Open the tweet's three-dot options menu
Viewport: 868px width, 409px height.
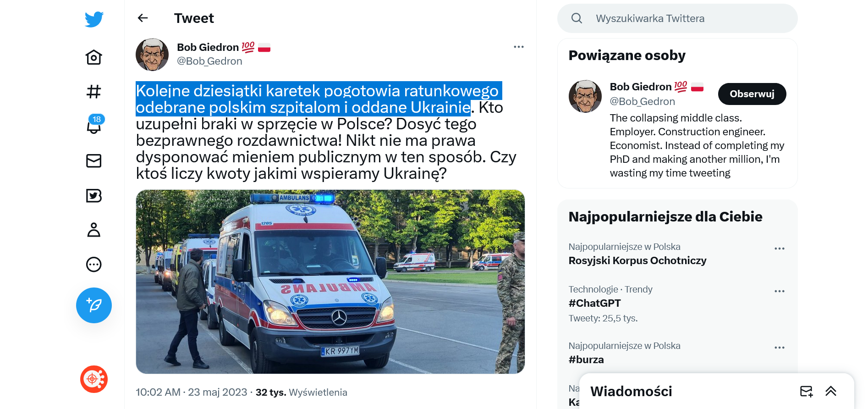[519, 47]
